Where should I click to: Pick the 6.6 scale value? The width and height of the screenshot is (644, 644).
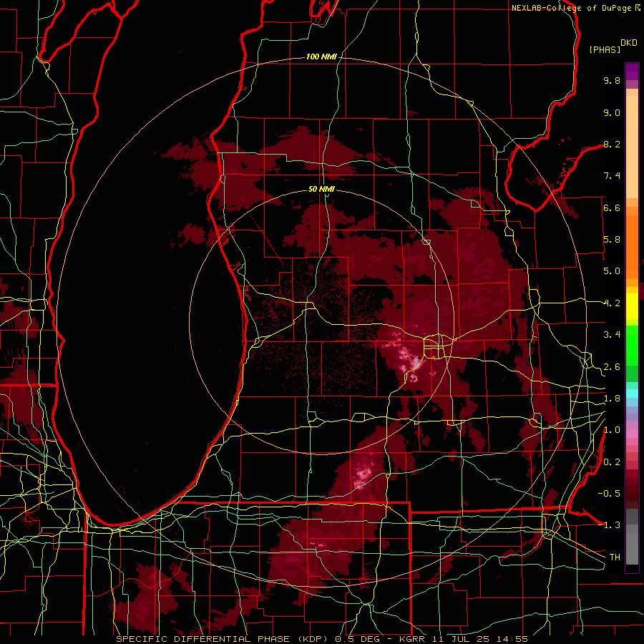point(612,208)
